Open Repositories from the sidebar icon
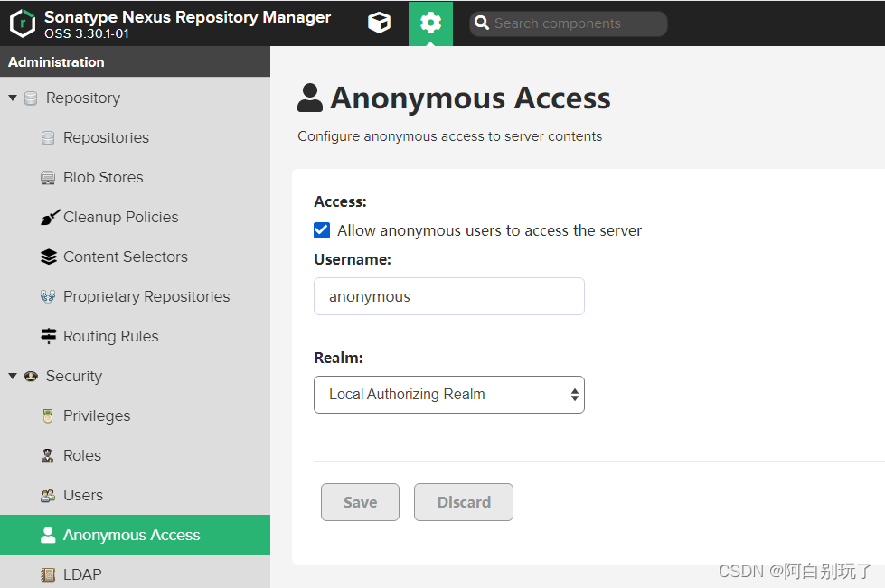Screen dimensions: 885x588 click(47, 137)
